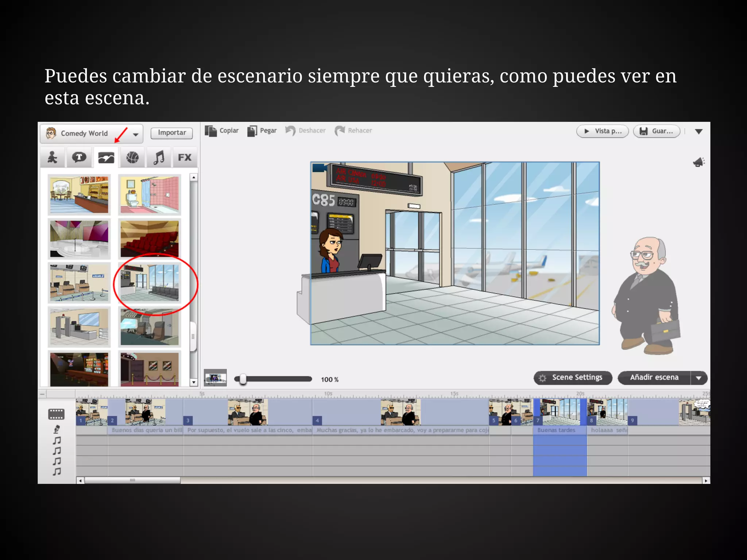Click the timeline scroll right arrow

click(706, 481)
